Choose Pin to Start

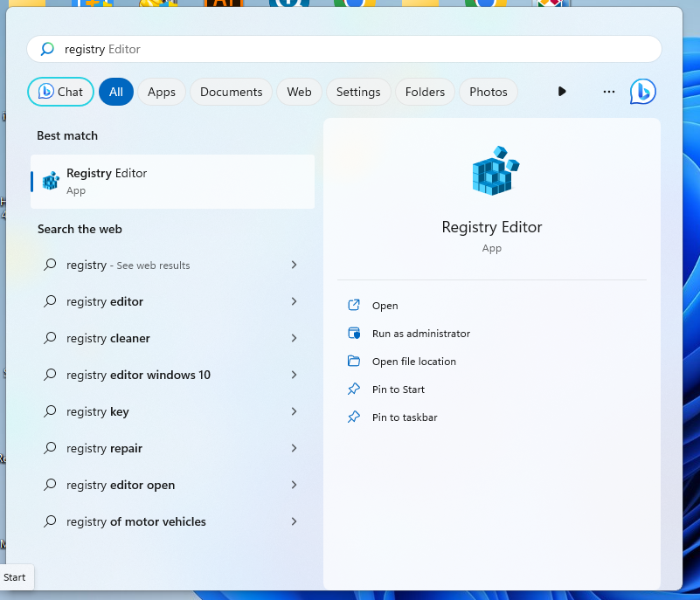(399, 390)
